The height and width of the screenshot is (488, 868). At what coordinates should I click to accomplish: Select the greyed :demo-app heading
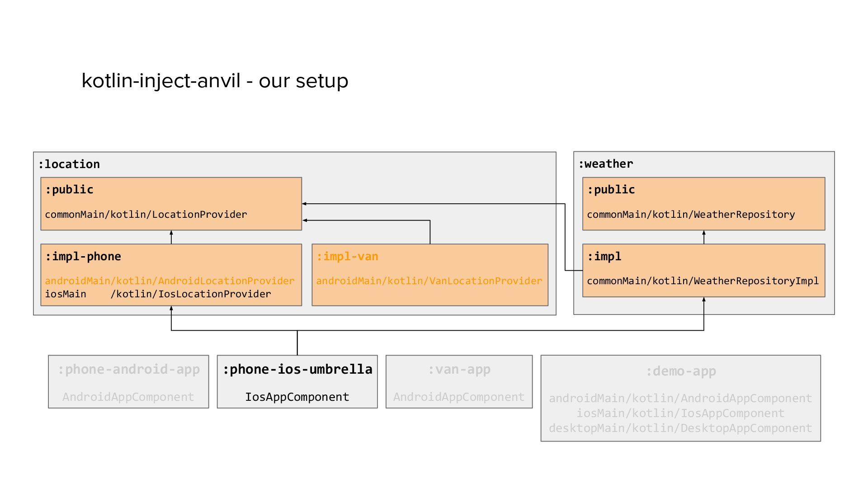tap(680, 371)
